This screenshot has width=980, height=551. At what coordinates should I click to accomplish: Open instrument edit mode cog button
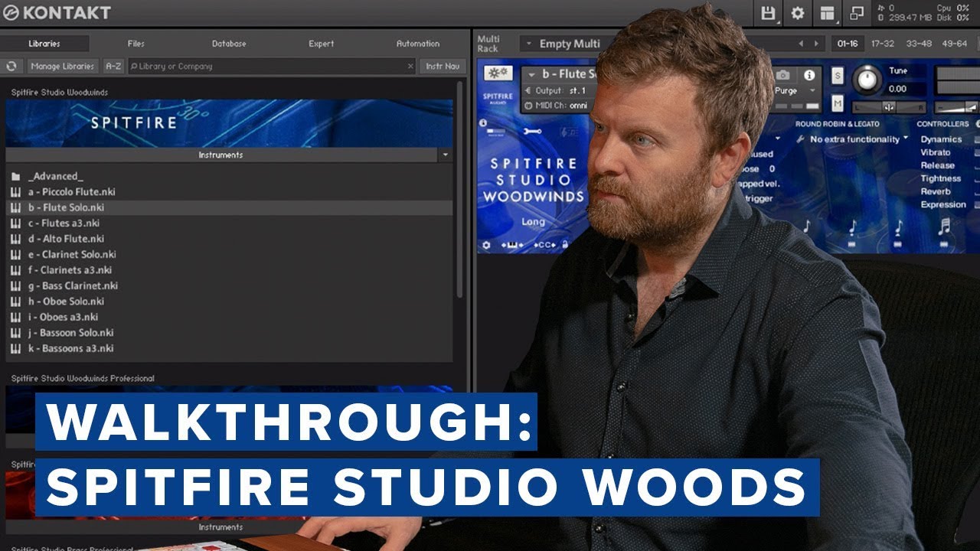click(x=498, y=73)
